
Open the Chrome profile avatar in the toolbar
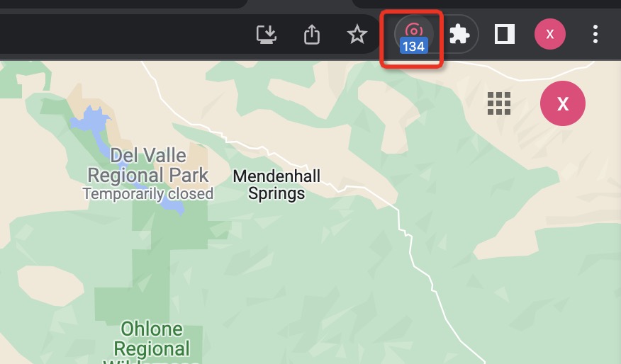[x=549, y=34]
